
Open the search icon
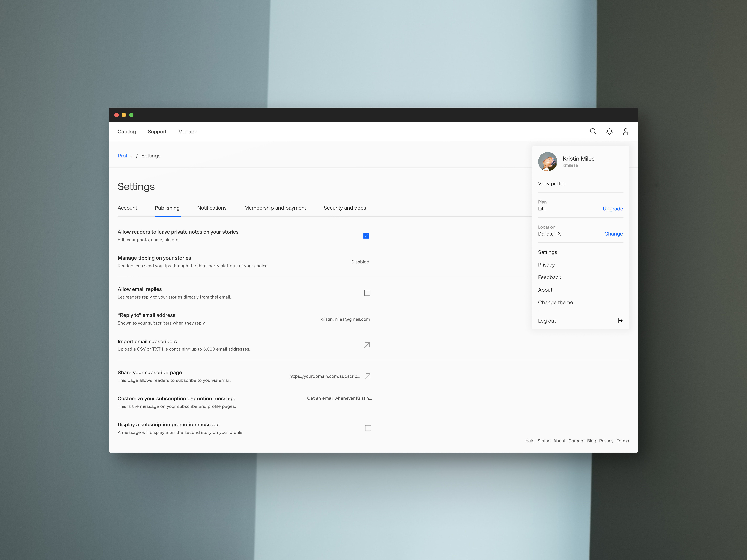click(x=593, y=131)
